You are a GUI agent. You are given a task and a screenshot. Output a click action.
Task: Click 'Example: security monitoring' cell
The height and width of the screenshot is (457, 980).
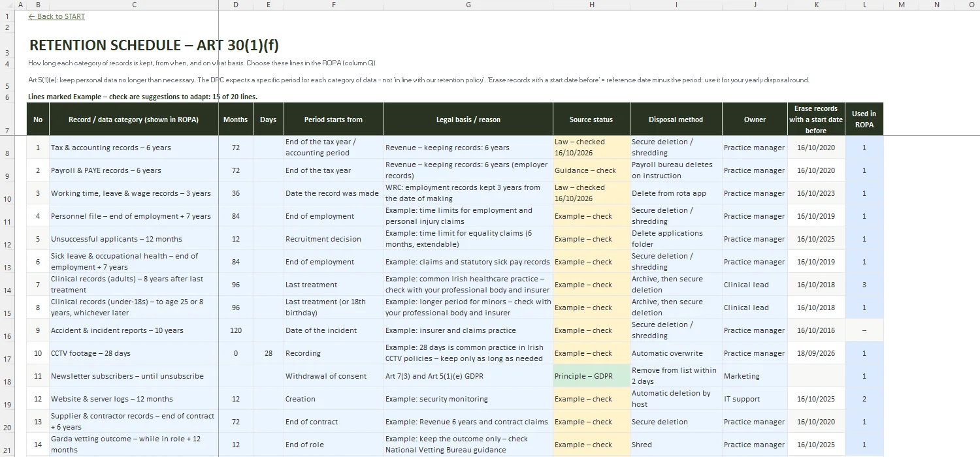click(468, 399)
